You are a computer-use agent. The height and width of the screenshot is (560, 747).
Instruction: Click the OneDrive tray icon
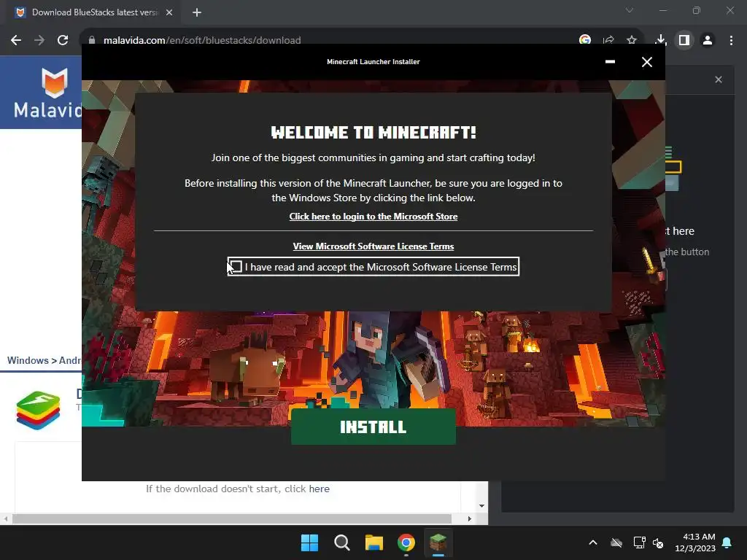[616, 542]
